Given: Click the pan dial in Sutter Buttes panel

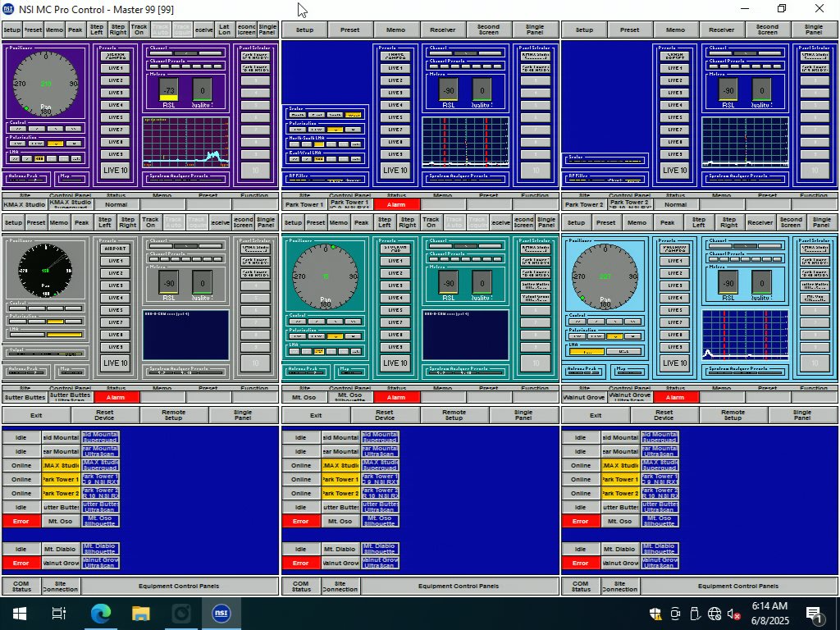Looking at the screenshot, I should (x=46, y=270).
